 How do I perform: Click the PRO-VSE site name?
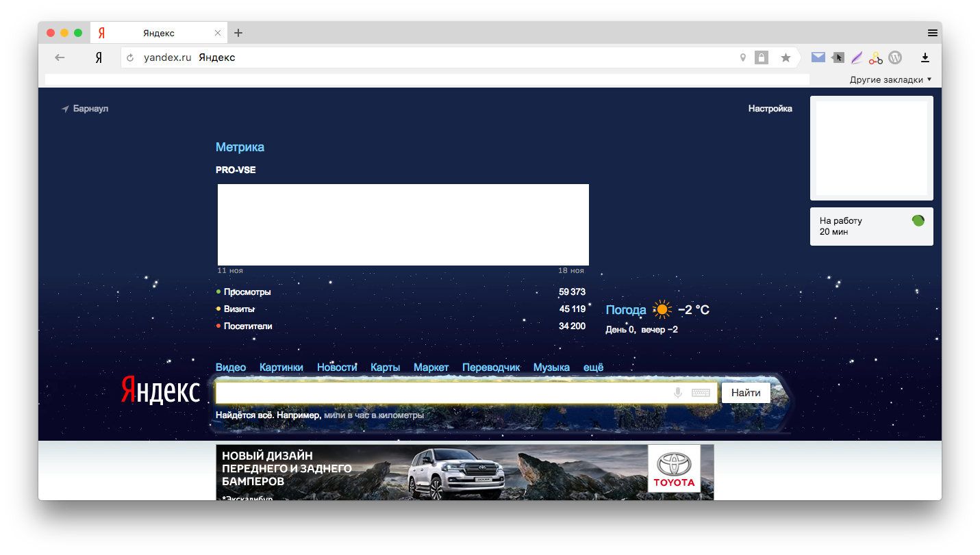[x=236, y=170]
